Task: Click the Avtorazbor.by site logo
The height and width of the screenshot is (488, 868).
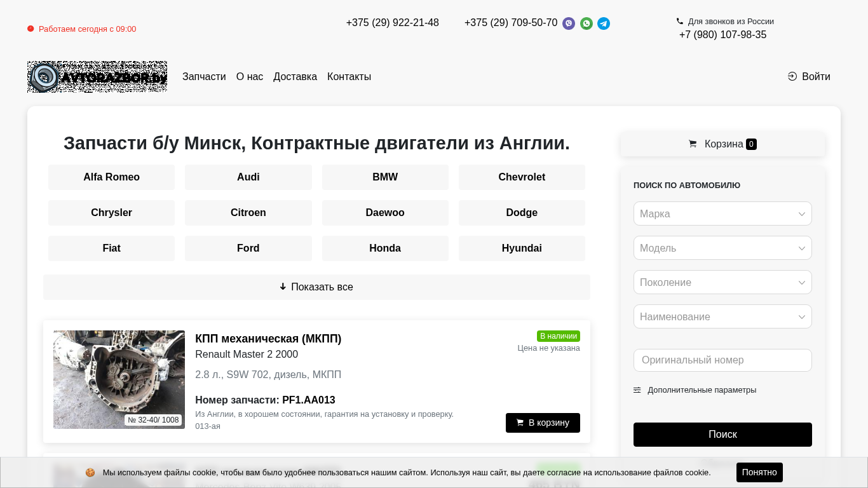Action: coord(97,77)
